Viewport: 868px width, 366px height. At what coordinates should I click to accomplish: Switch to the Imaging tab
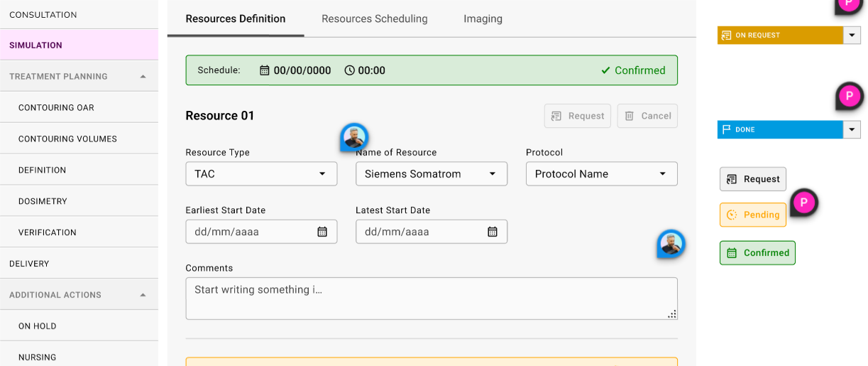point(483,19)
